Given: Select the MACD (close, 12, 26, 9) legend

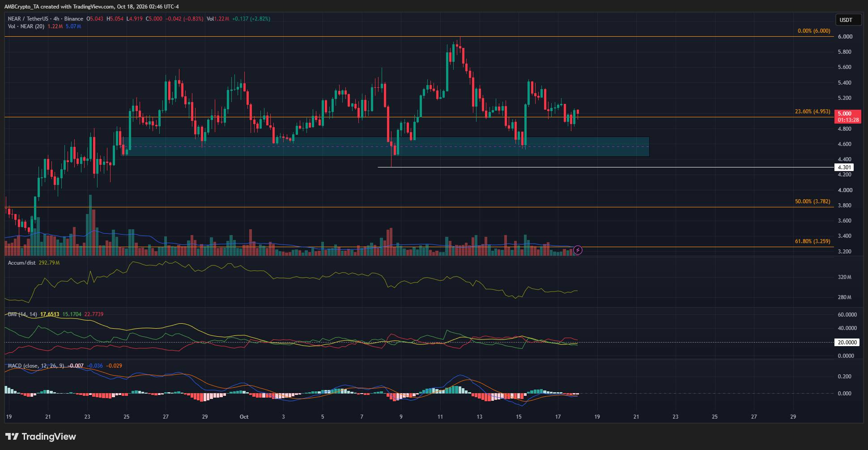Looking at the screenshot, I should coord(36,366).
